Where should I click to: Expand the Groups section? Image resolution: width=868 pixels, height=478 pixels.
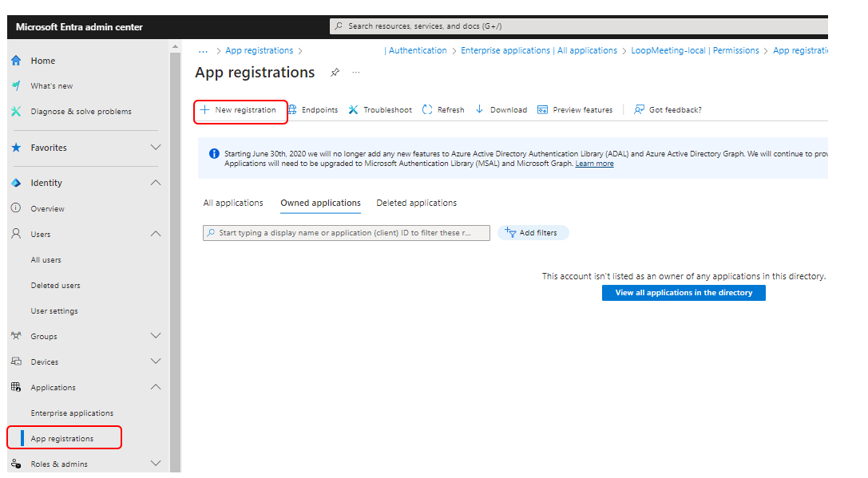(156, 336)
